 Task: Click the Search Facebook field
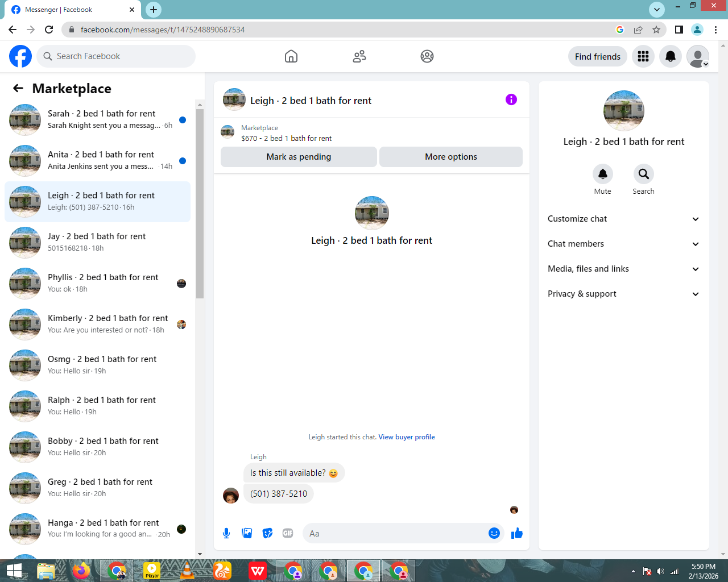[x=117, y=56]
